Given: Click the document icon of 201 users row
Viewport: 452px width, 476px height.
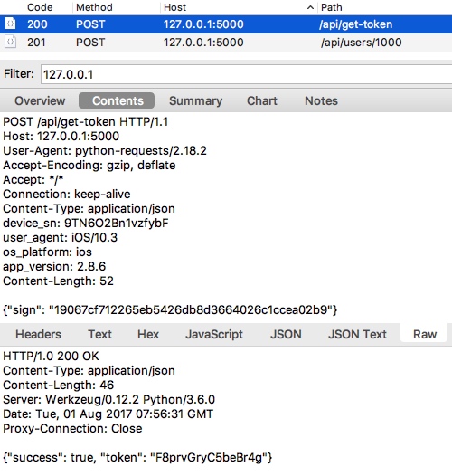Looking at the screenshot, I should [11, 42].
